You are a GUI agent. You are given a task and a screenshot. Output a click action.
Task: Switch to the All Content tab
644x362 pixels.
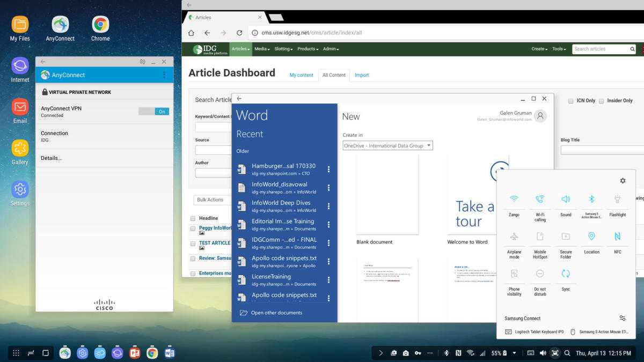tap(334, 75)
